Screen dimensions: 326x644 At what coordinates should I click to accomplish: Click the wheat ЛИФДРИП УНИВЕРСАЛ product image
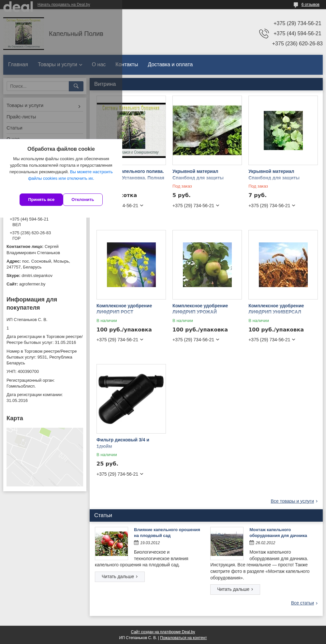click(x=283, y=265)
